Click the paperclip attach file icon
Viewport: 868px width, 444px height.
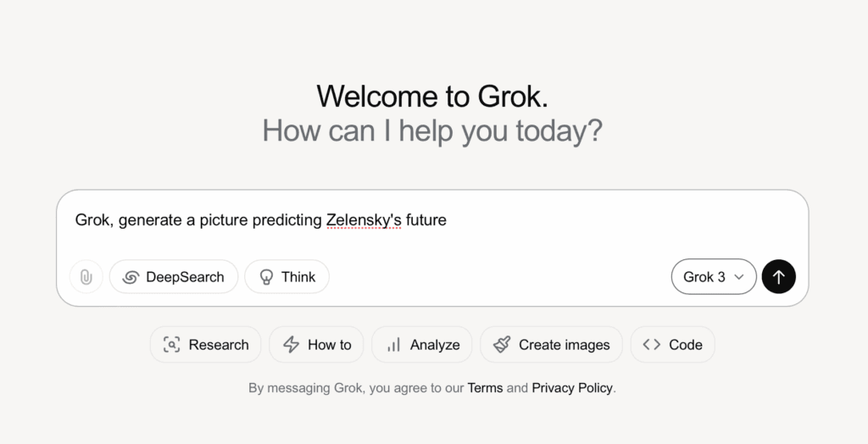pos(86,277)
